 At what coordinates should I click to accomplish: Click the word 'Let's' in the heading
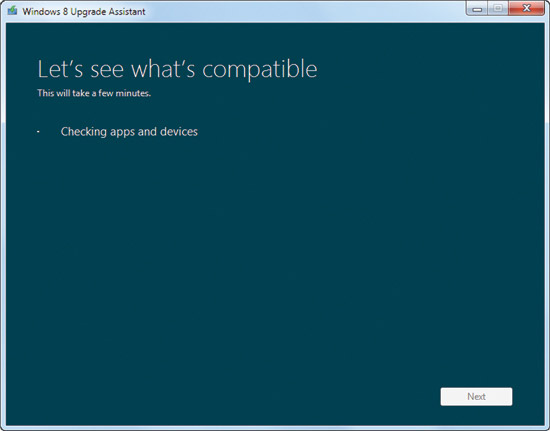(60, 69)
